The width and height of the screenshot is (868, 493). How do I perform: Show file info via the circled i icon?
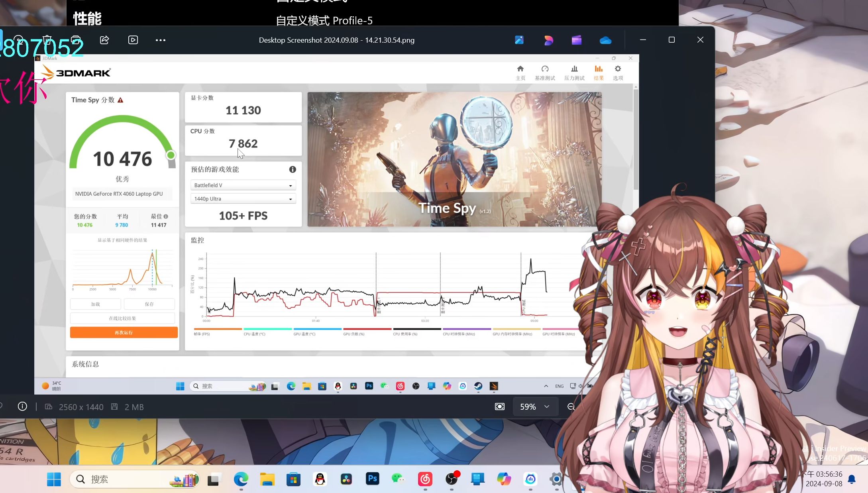[22, 407]
